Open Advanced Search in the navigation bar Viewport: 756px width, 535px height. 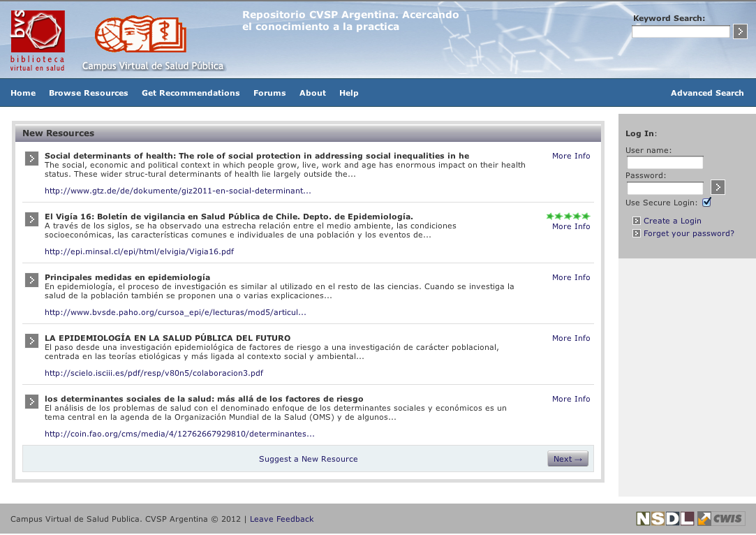pyautogui.click(x=707, y=93)
